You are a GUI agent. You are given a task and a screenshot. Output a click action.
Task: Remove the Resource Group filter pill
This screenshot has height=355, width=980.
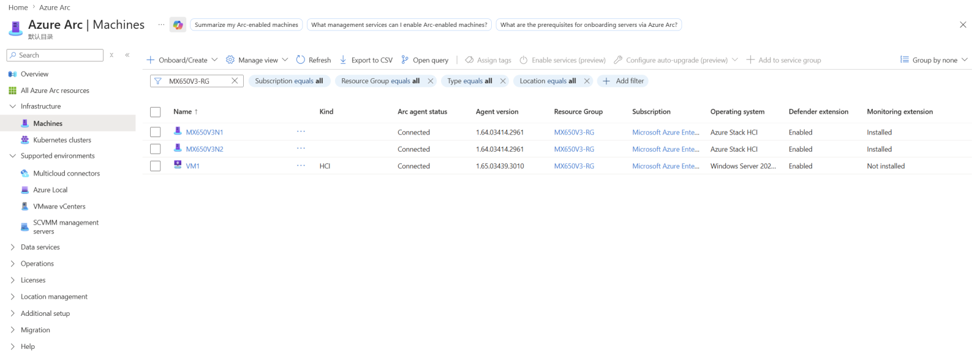[430, 81]
